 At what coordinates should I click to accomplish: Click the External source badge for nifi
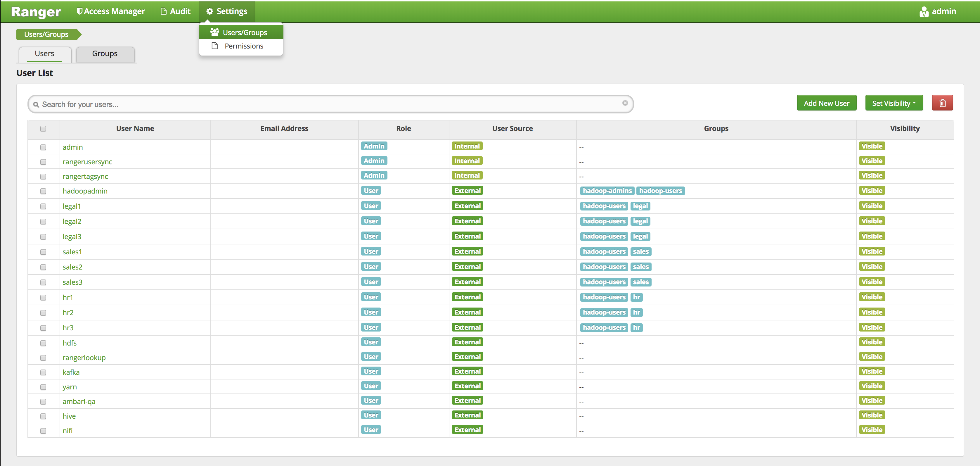pos(467,430)
